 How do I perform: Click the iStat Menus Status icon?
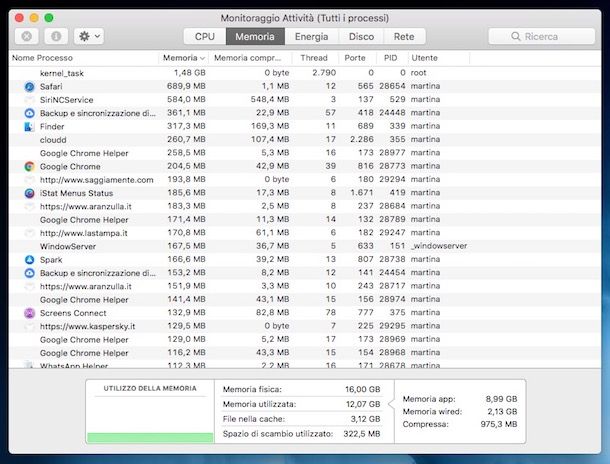(x=30, y=193)
